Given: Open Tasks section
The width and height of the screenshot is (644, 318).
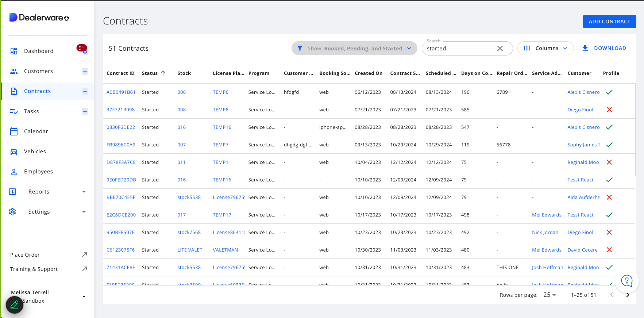Looking at the screenshot, I should point(31,111).
